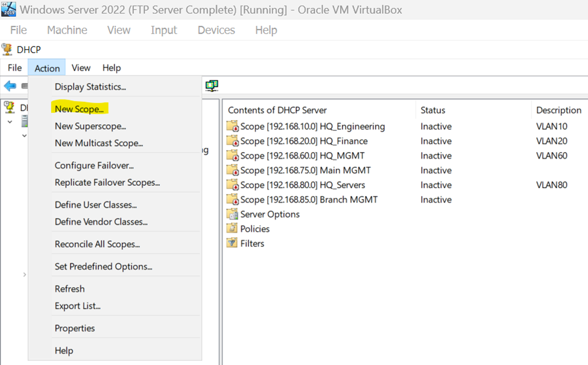Select Scope [192.168.85.0] Branch MGMT row text
Image resolution: width=588 pixels, height=365 pixels.
(309, 200)
